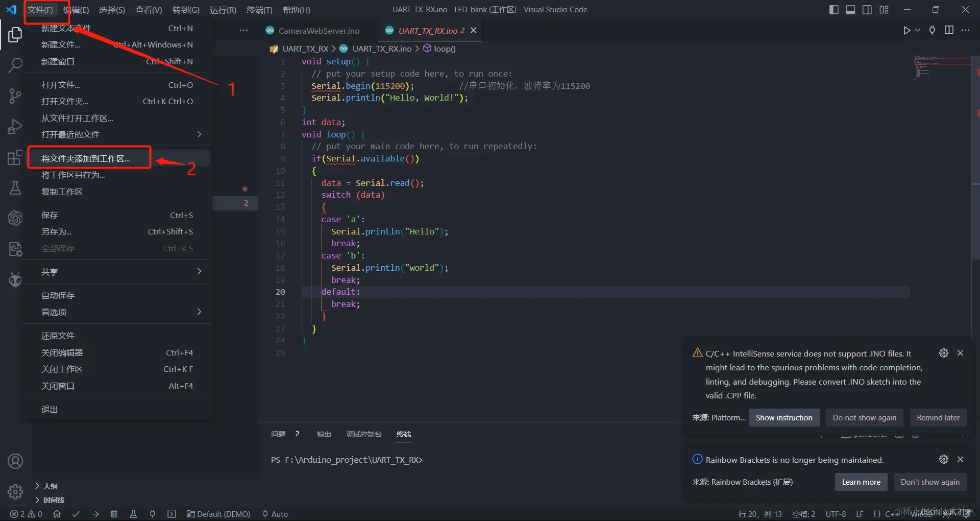Open the ChatGPT extension icon in activity bar

pyautogui.click(x=15, y=218)
